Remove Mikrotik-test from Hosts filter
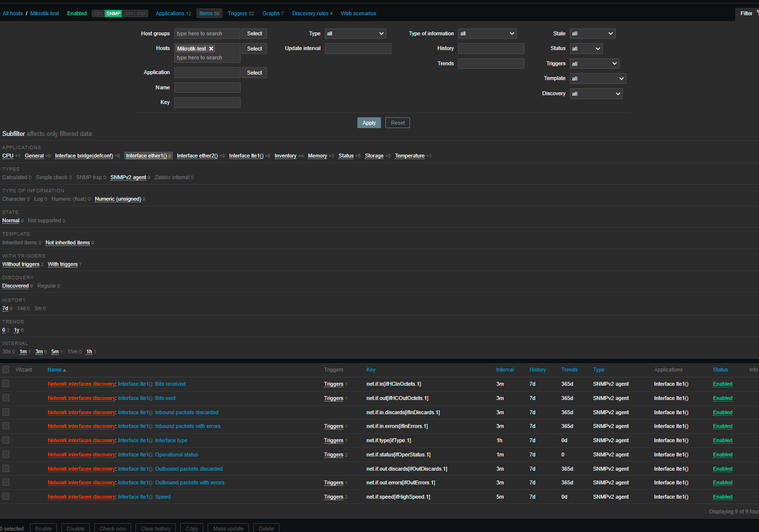This screenshot has height=532, width=759. coord(211,49)
